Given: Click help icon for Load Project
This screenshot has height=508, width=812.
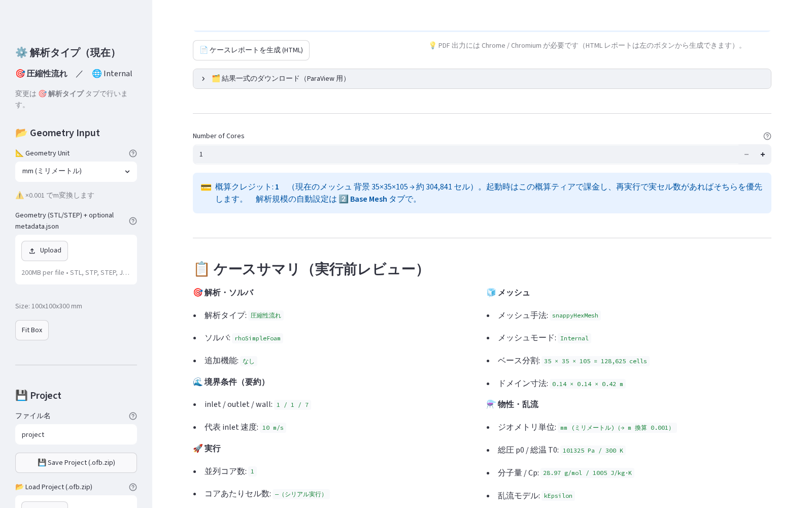Looking at the screenshot, I should 133,487.
